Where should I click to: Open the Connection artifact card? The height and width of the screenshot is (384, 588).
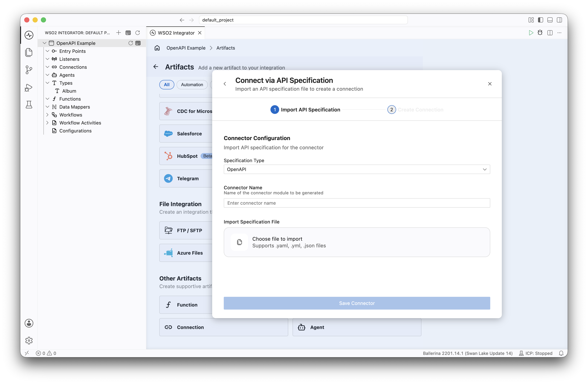(x=224, y=327)
